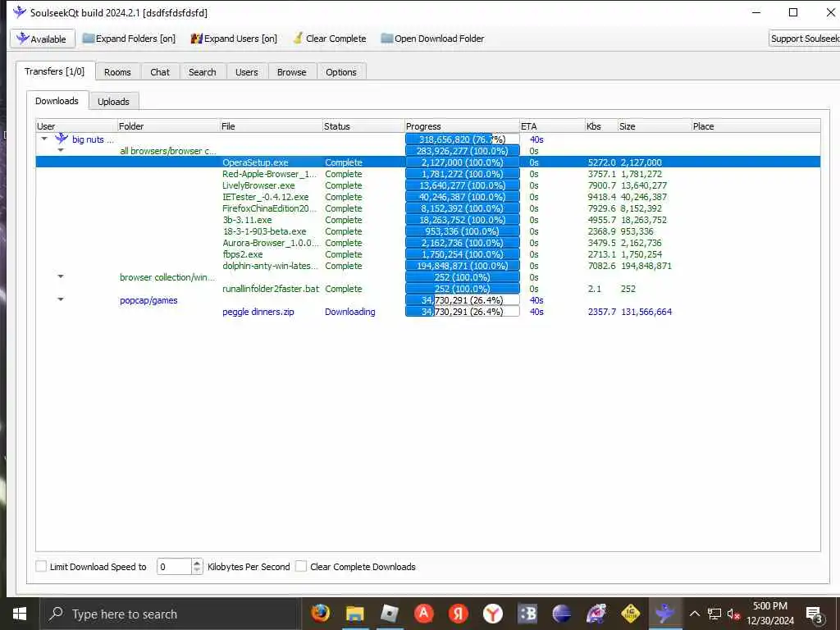
Task: Sort by the ETA column header
Action: 552,126
